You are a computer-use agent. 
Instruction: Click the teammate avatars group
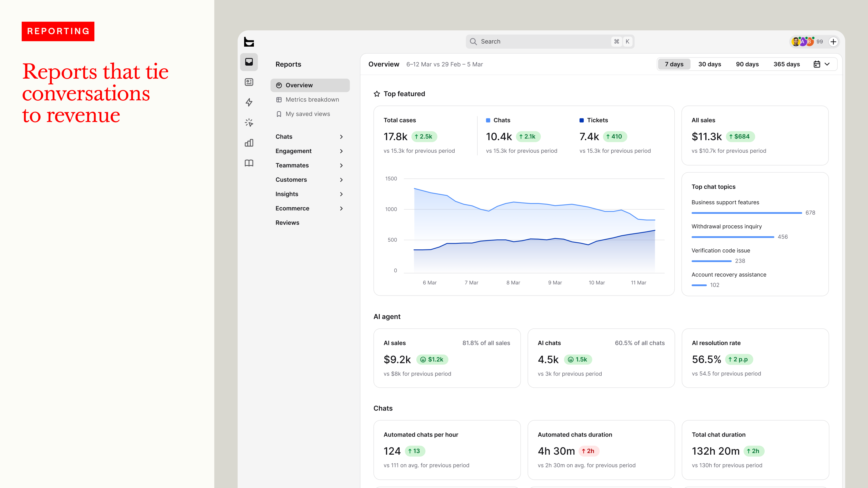(x=803, y=42)
